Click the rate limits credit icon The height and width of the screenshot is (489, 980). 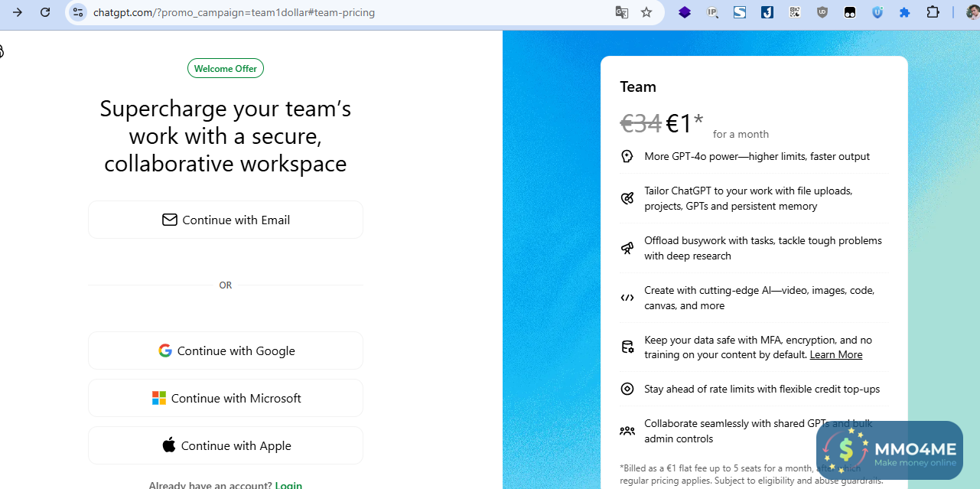click(627, 389)
